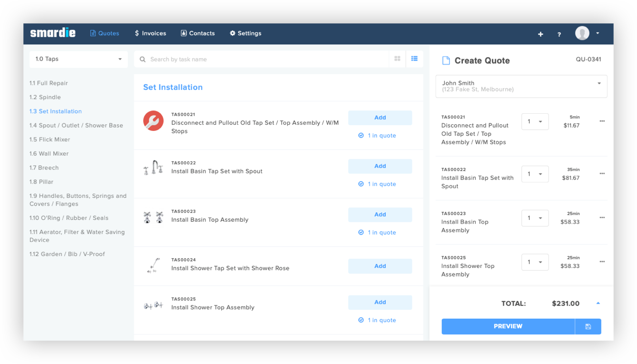Switch to list view layout
This screenshot has width=637, height=364.
pyautogui.click(x=414, y=59)
